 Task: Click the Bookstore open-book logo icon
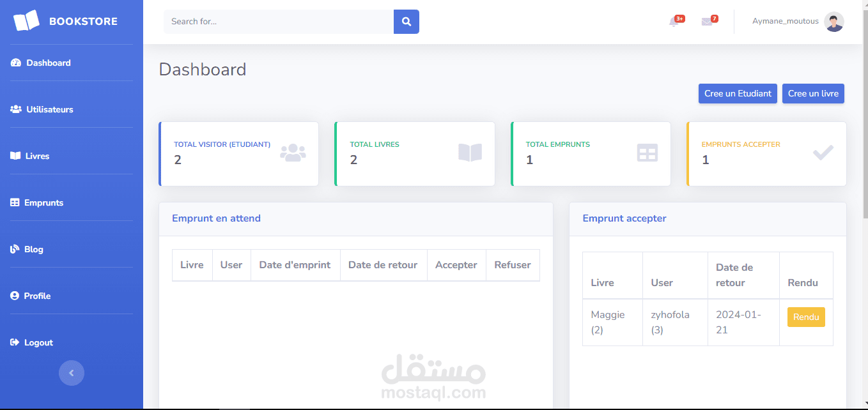tap(26, 21)
